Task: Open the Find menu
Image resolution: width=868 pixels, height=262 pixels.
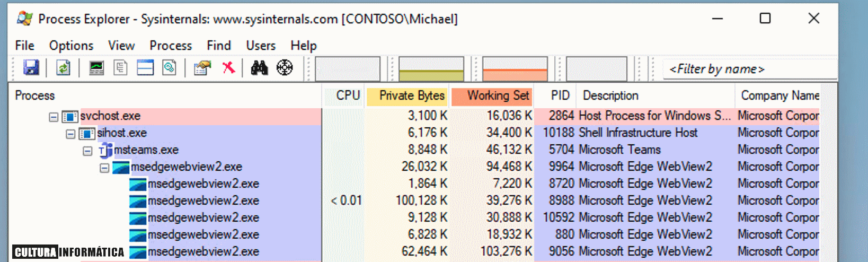Action: click(219, 46)
